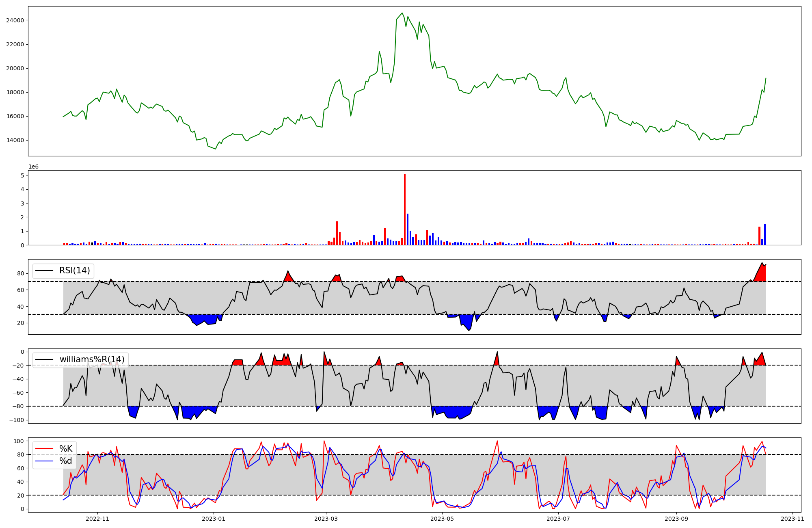Click the 2023-07 x-axis date label
812x528 pixels.
(558, 519)
